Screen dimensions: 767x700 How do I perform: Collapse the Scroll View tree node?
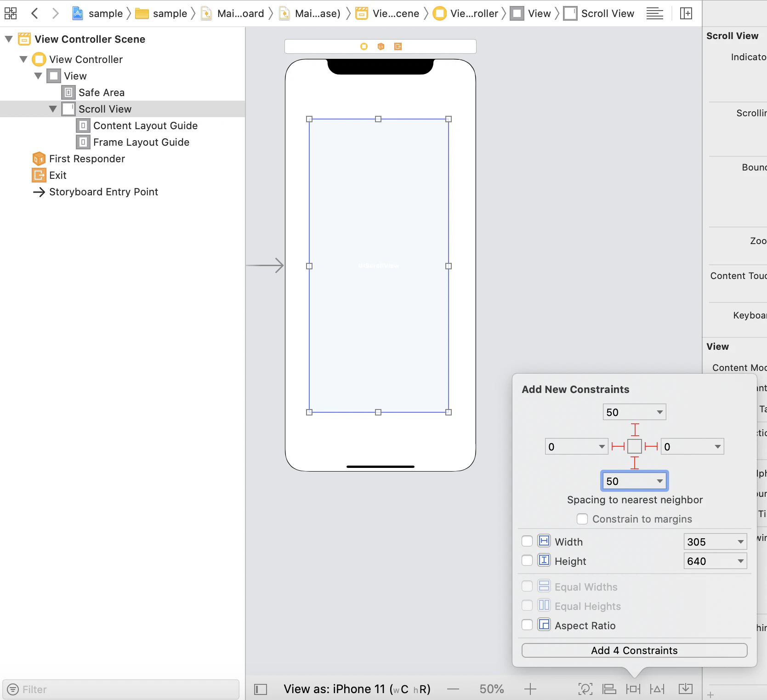tap(53, 109)
